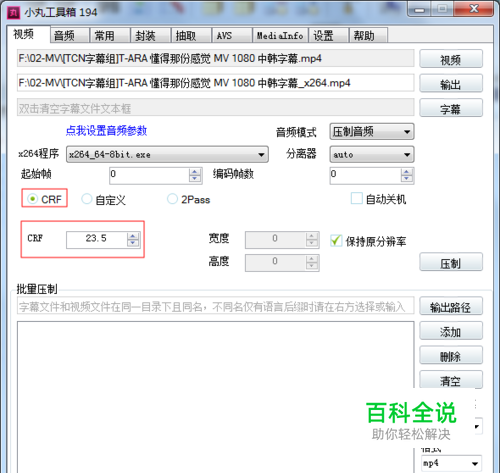This screenshot has width=500, height=473.
Task: Click the 视频 browse button
Action: pos(451,59)
